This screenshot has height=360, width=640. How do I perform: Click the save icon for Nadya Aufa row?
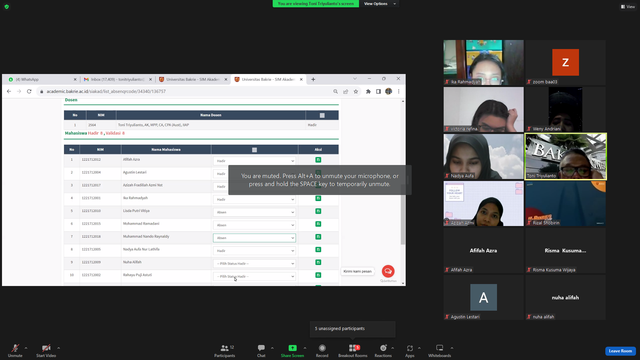click(x=318, y=249)
